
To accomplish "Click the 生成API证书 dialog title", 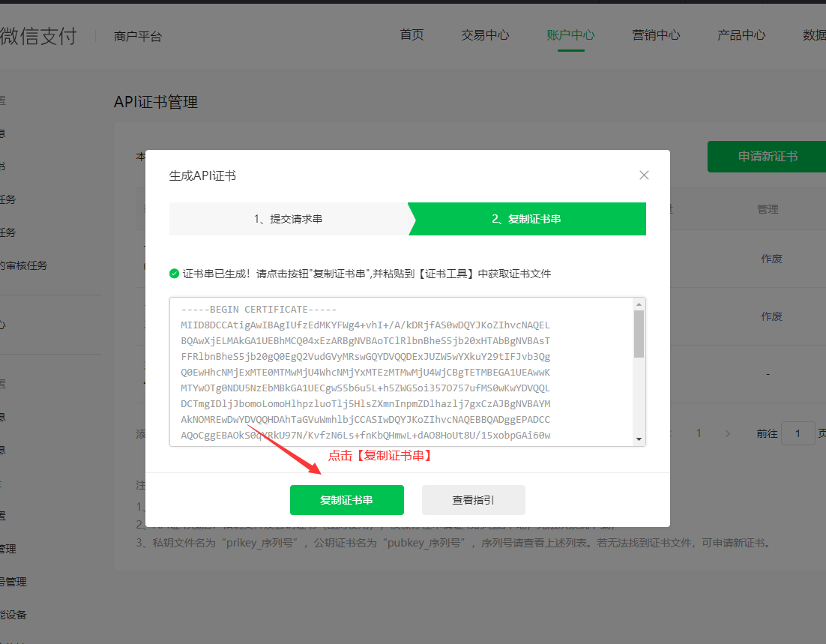I will coord(202,176).
